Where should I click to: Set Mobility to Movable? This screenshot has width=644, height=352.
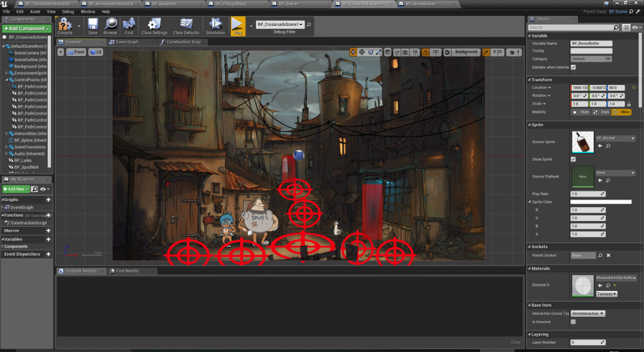[621, 112]
